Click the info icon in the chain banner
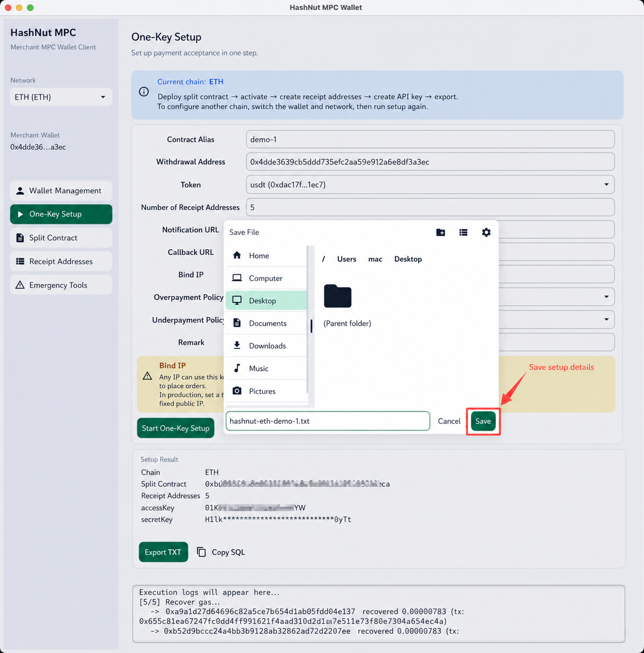 tap(144, 92)
